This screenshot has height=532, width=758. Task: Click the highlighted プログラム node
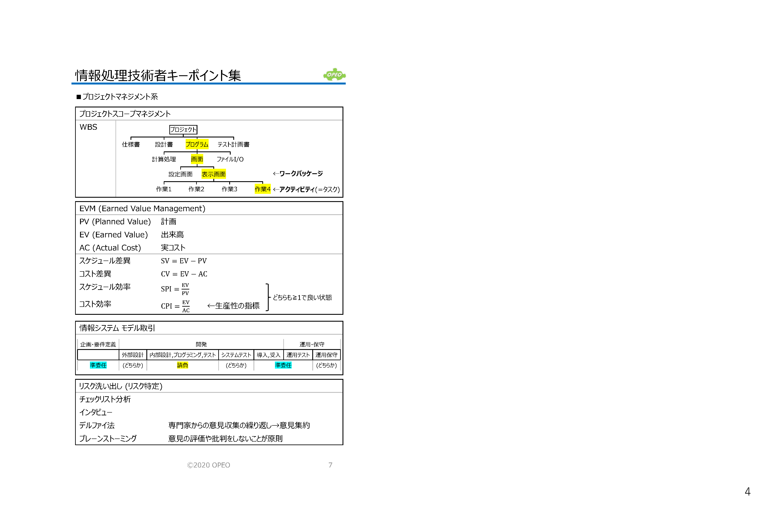point(197,144)
